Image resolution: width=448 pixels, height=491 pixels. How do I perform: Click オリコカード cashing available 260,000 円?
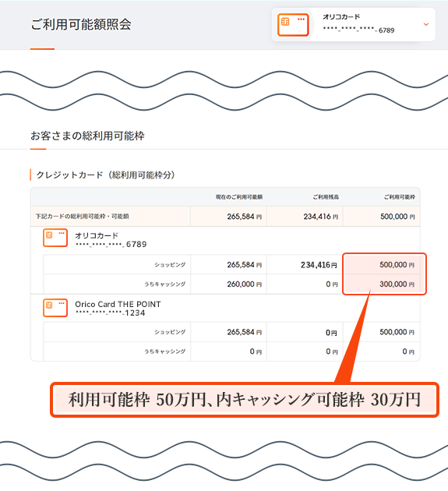click(245, 284)
